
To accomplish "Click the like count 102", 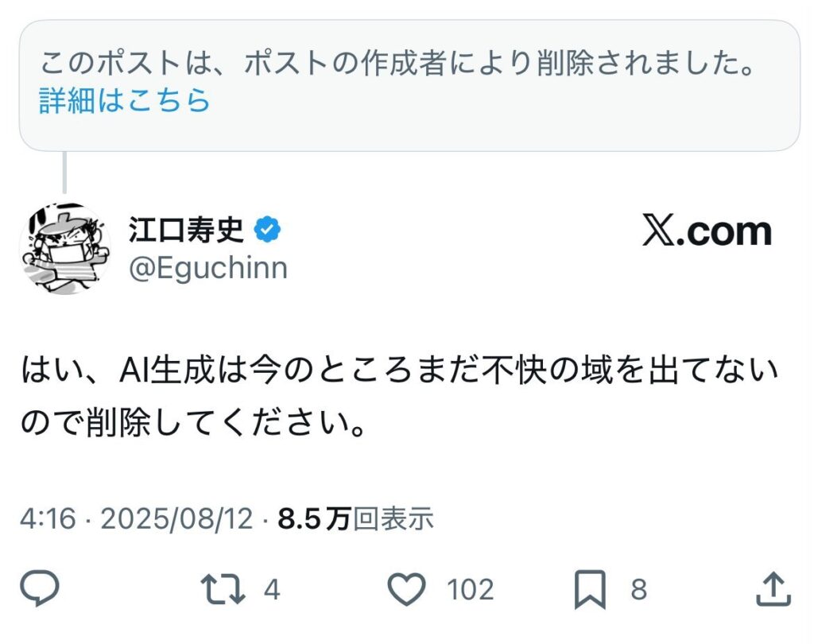I will coord(469,588).
